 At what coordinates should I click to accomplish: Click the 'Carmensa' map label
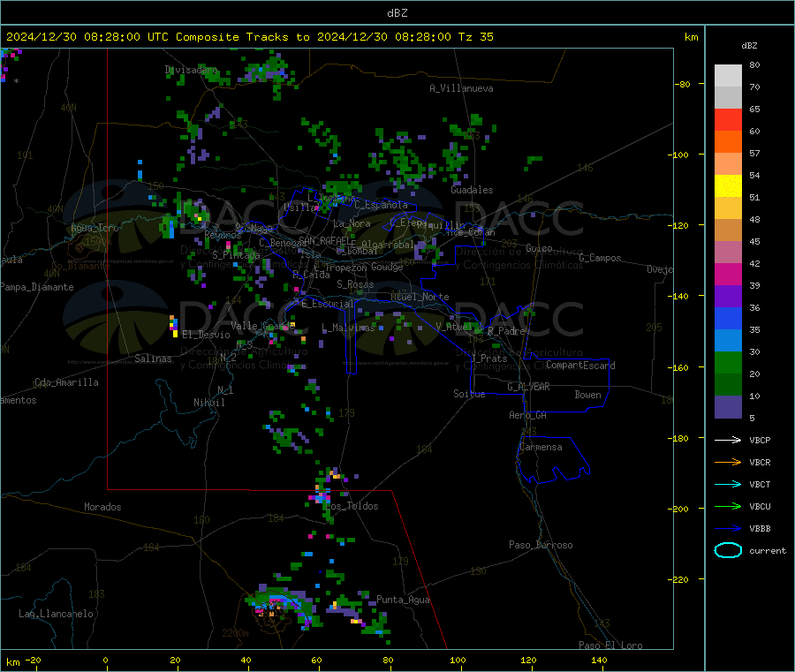point(541,448)
